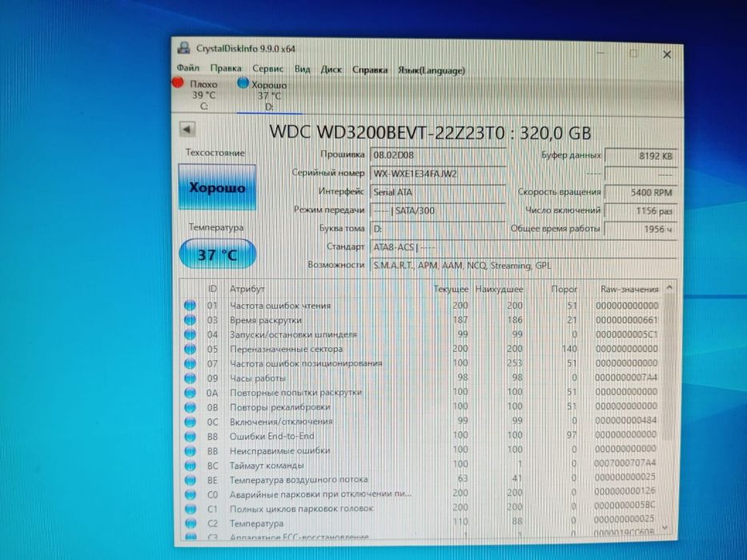Click status orb for Включения/отключения row
The height and width of the screenshot is (560, 747).
point(190,422)
